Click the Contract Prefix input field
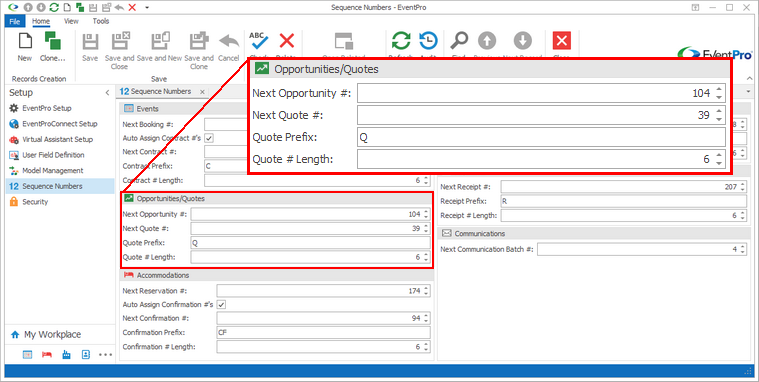 317,166
